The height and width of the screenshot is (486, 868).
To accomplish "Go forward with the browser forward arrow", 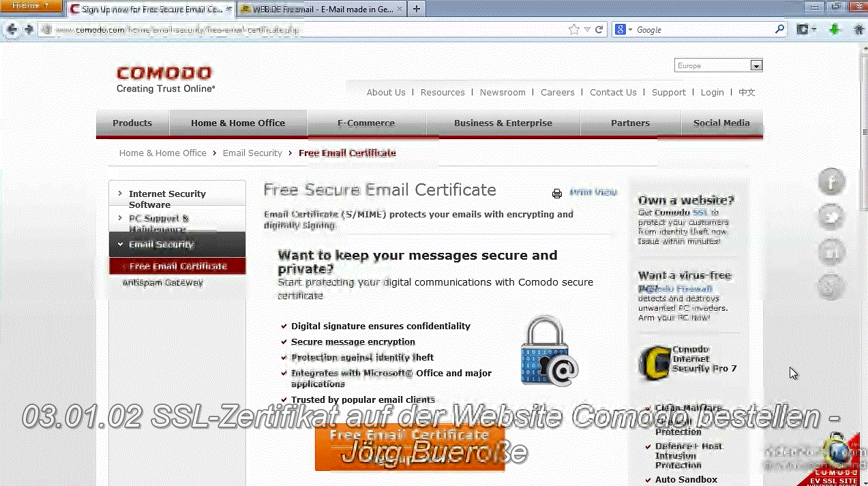I will click(29, 29).
